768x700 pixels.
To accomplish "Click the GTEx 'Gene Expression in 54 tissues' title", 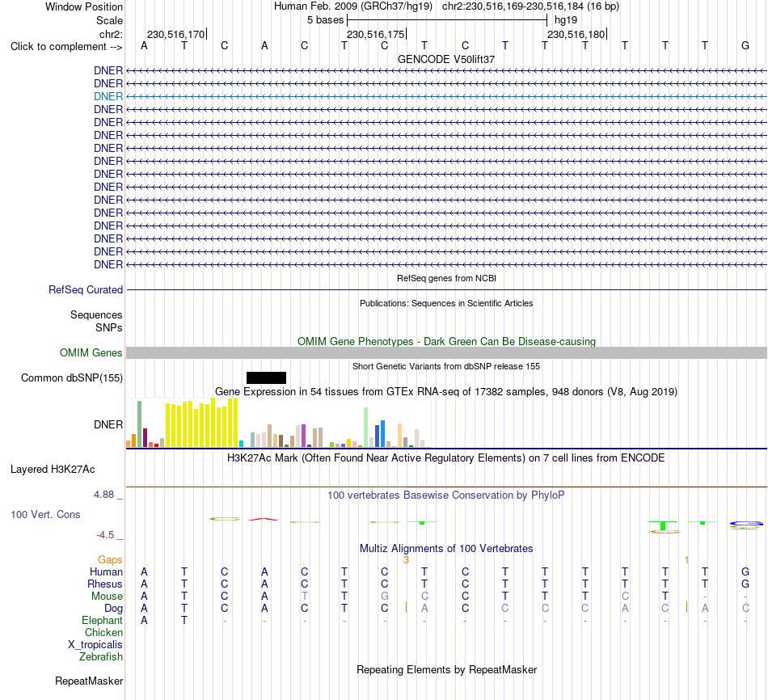I will pos(446,391).
